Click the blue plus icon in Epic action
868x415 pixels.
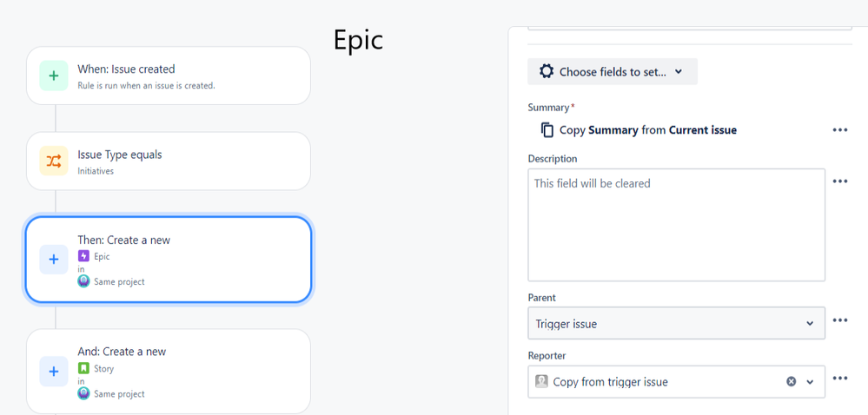[54, 260]
